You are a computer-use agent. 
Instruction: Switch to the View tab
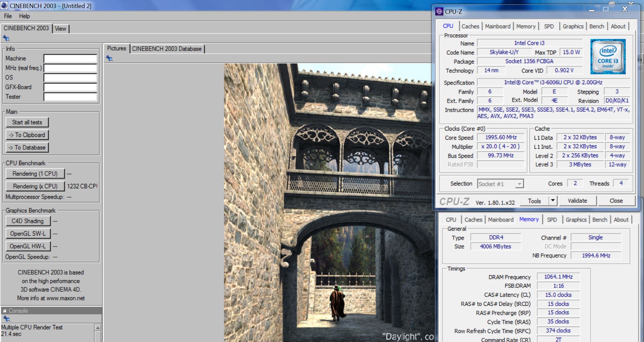(x=60, y=29)
